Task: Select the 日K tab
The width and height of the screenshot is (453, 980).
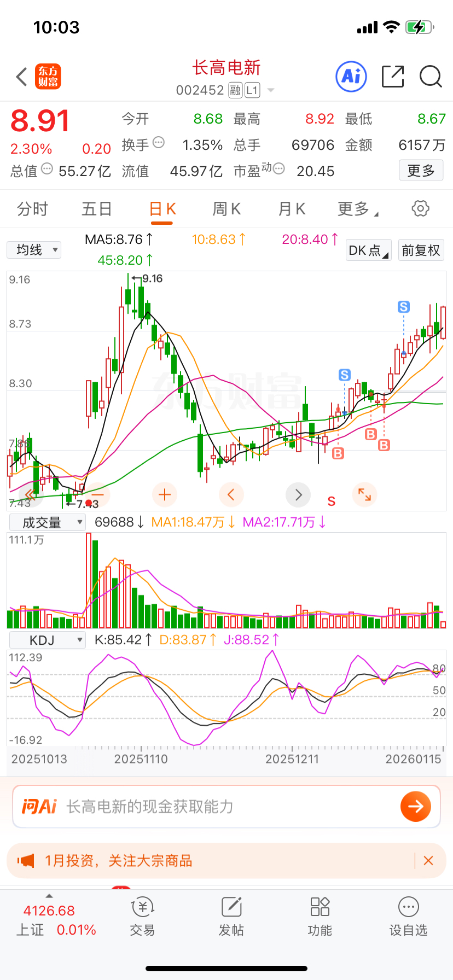Action: tap(162, 209)
